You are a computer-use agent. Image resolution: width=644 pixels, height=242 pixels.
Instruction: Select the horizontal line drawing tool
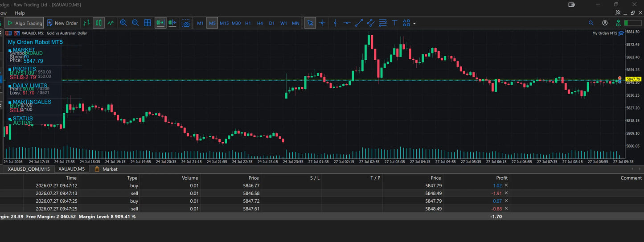coord(347,23)
